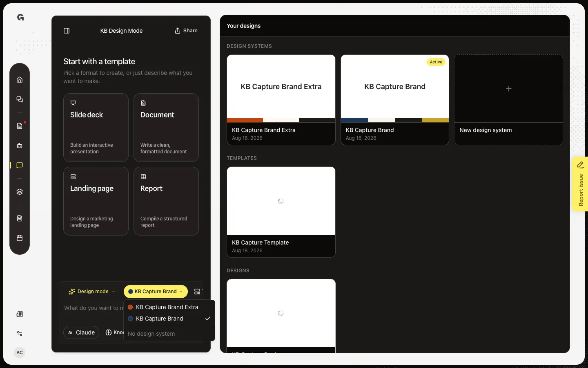Click the G logo in the top-left corner

tap(20, 17)
